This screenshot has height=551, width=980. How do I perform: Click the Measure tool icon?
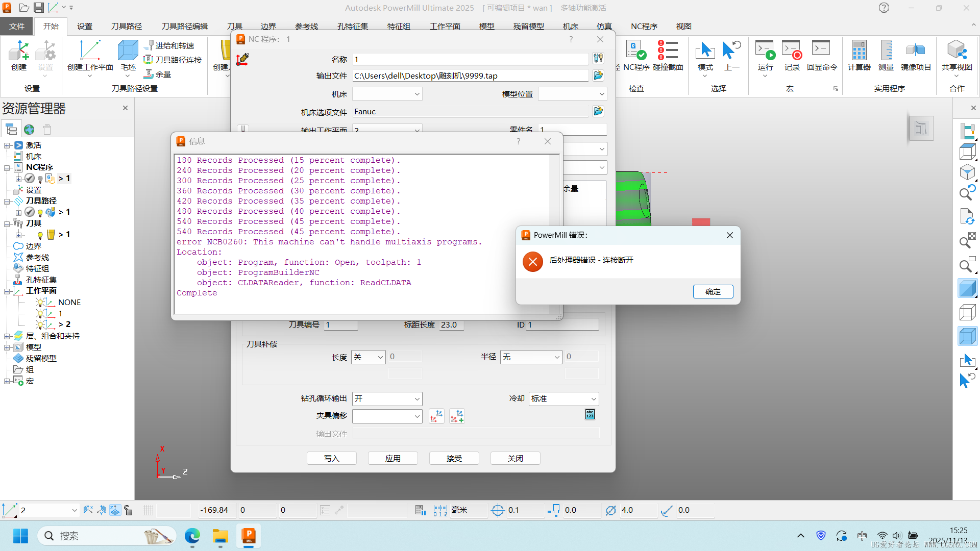[886, 51]
